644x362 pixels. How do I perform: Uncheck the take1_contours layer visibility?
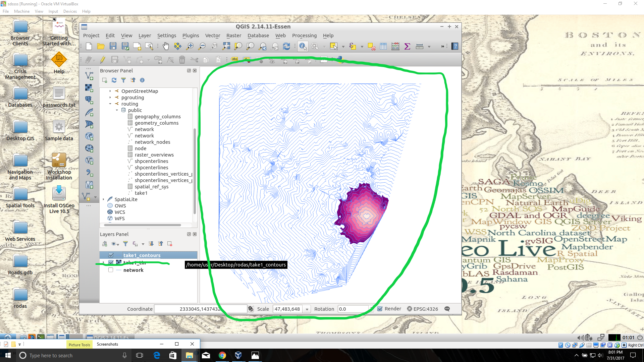click(x=111, y=255)
